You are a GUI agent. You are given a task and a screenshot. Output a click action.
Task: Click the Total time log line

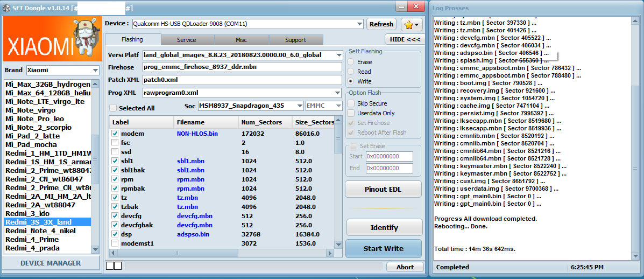coord(475,249)
